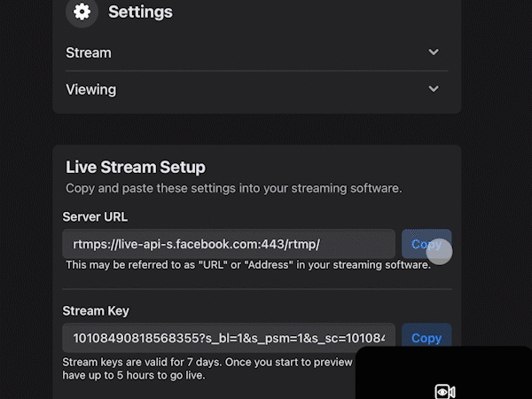Click inside the Server URL field
This screenshot has height=399, width=532.
[x=228, y=245]
